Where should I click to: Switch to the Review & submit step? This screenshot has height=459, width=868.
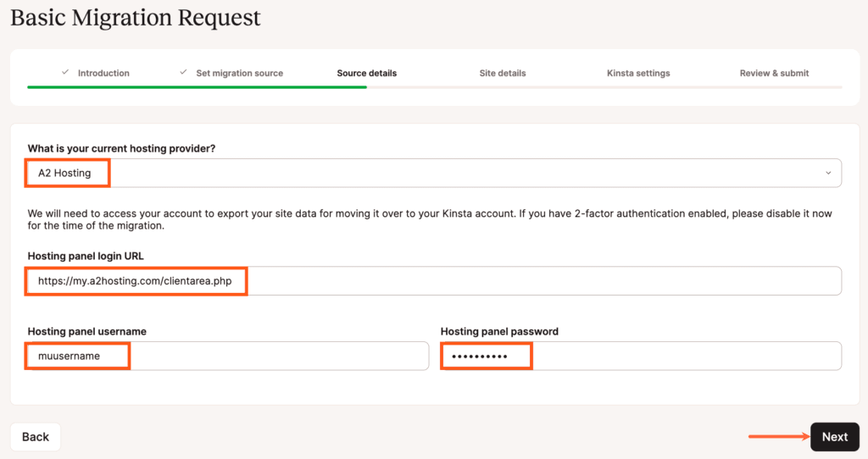tap(774, 74)
